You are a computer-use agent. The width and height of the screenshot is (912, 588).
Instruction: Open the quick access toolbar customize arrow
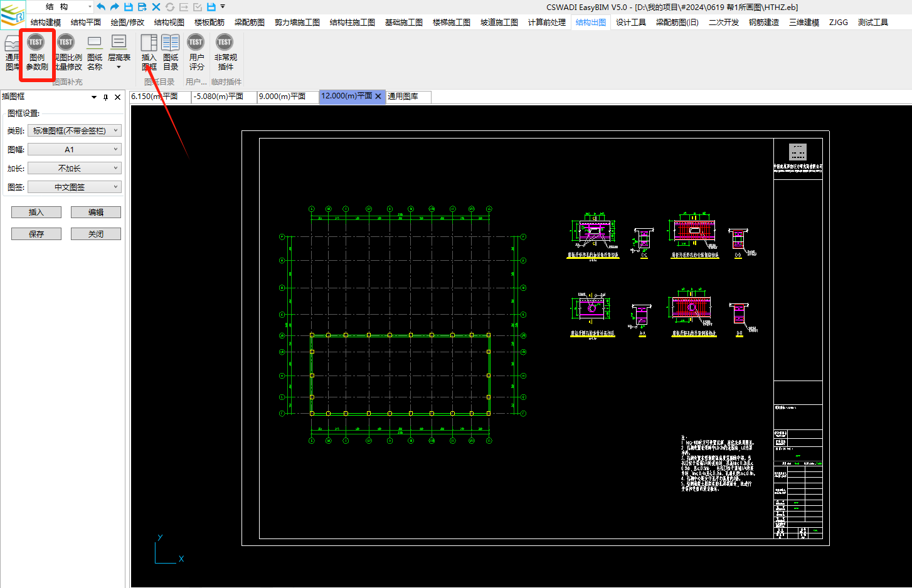click(223, 7)
